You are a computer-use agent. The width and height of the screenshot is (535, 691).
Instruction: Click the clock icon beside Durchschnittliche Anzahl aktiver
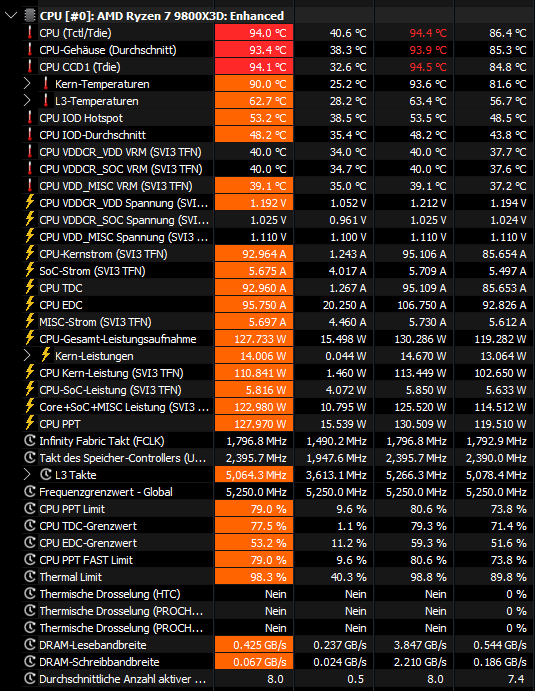(x=30, y=679)
